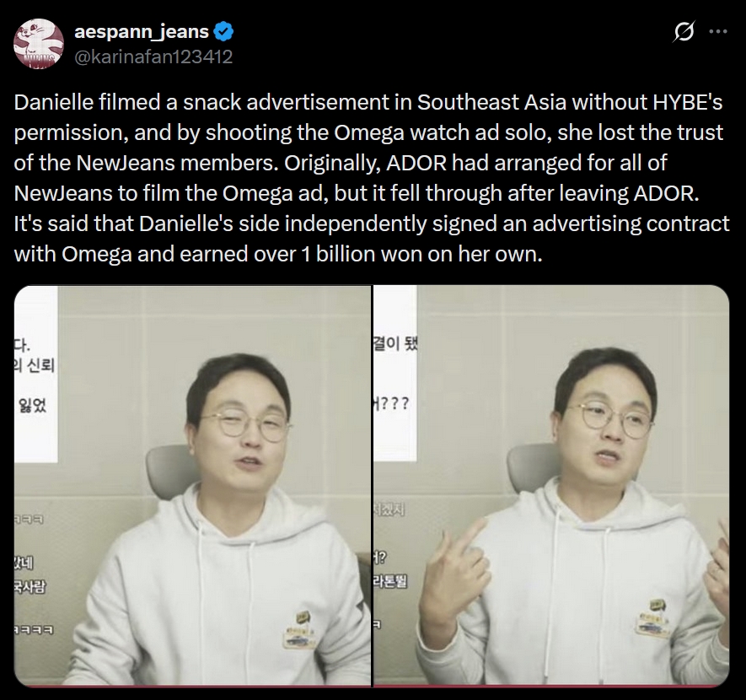Open the @karinafan123412 handle link

point(153,57)
